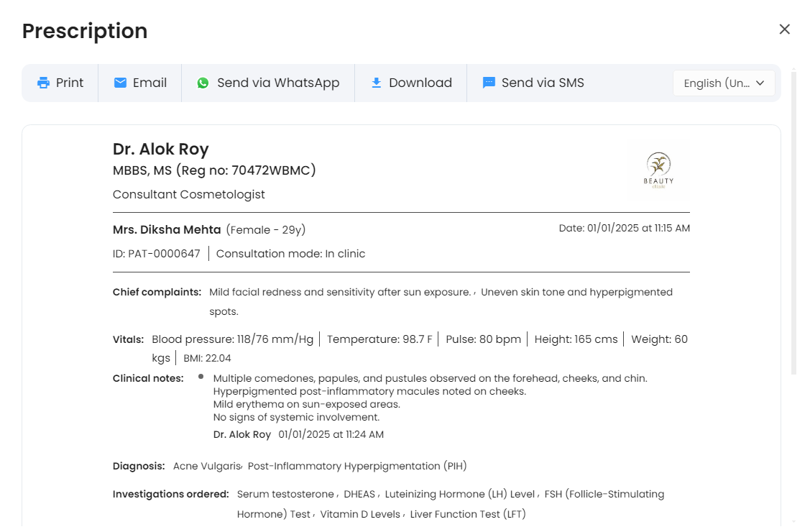Click the Dr. Alok Roy heading

(x=160, y=150)
